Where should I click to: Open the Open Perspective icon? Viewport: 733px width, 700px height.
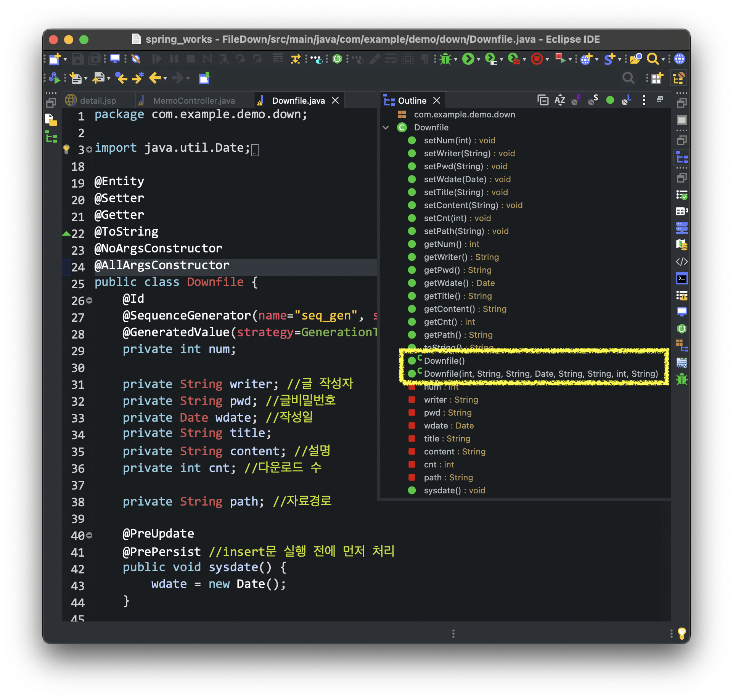pos(657,79)
